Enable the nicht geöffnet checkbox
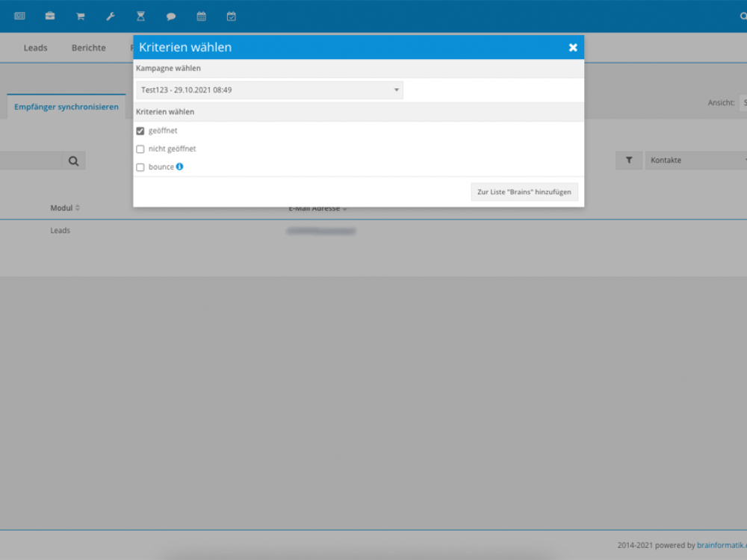Image resolution: width=747 pixels, height=560 pixels. point(140,149)
